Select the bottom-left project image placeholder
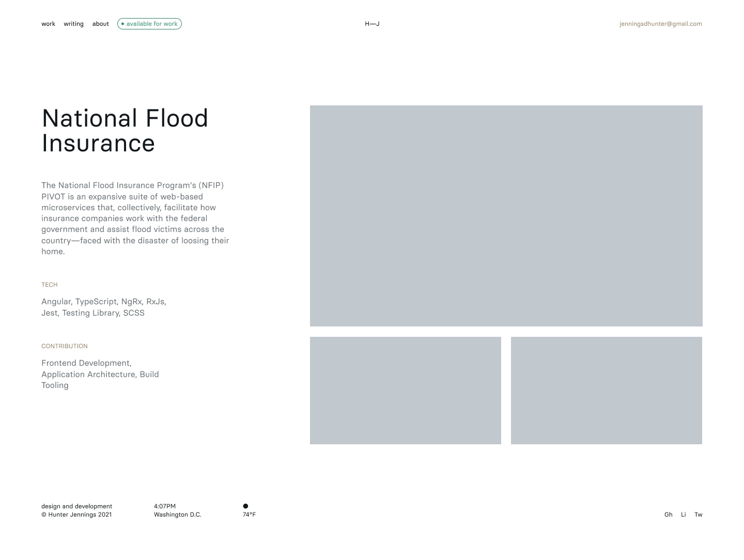 click(x=405, y=391)
